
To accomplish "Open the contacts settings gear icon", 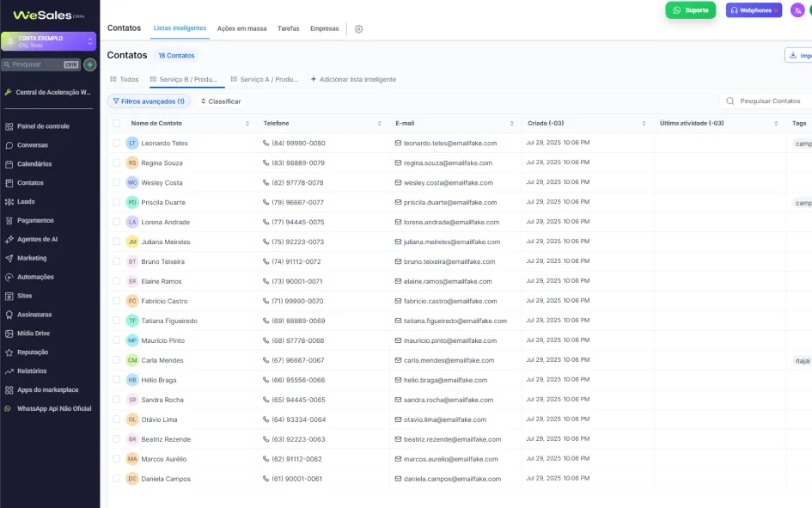I will 358,29.
